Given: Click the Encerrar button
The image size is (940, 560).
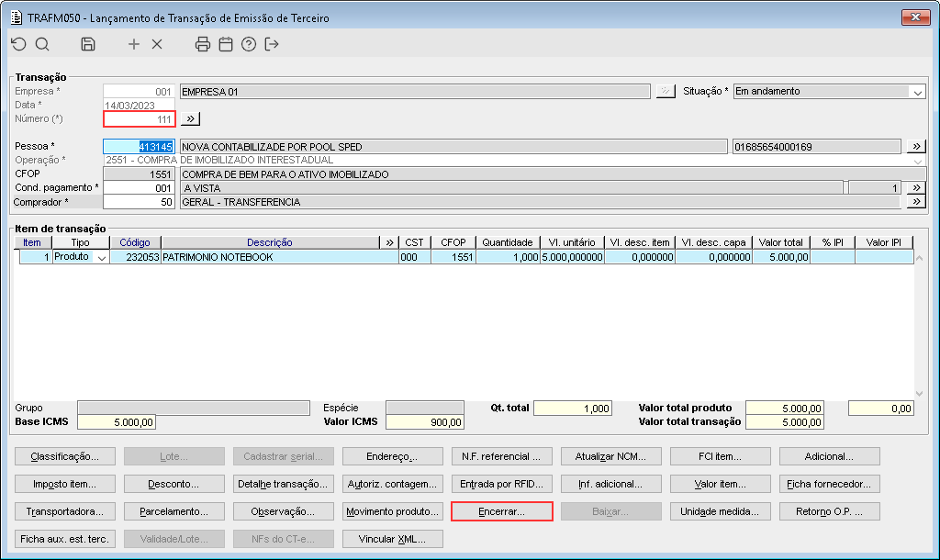Looking at the screenshot, I should [x=501, y=511].
